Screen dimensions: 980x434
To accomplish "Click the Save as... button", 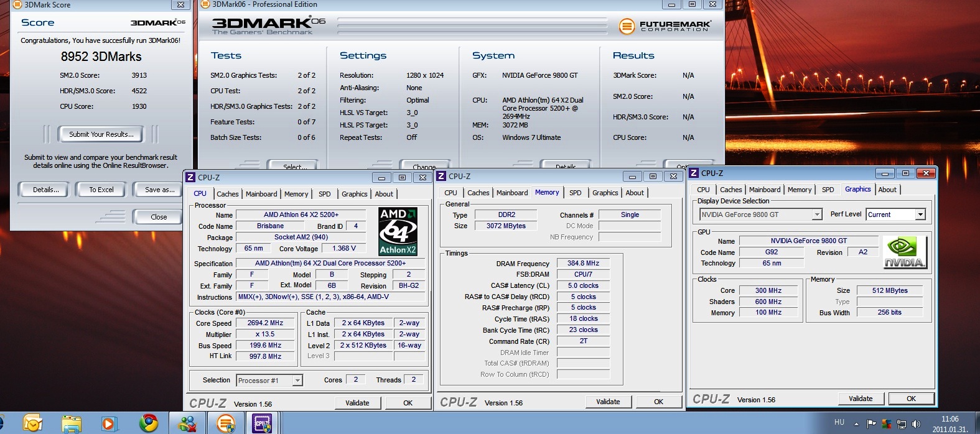I will point(159,190).
